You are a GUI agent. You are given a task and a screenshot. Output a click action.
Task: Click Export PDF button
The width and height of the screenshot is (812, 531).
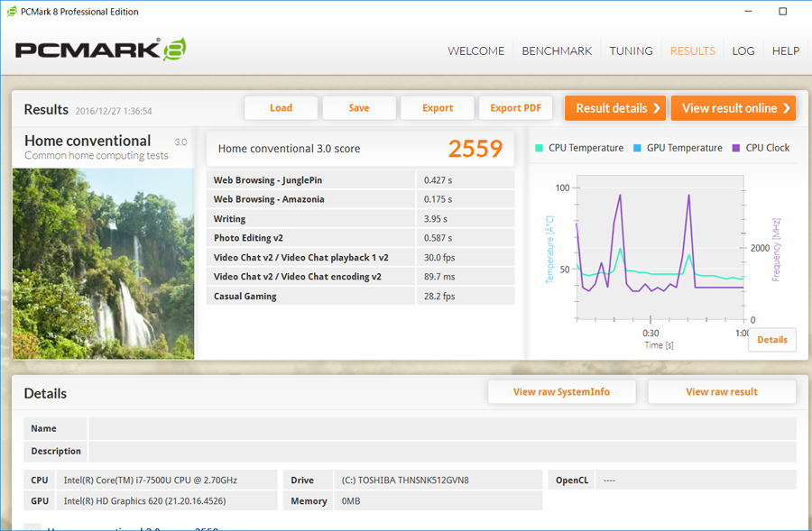pos(515,108)
